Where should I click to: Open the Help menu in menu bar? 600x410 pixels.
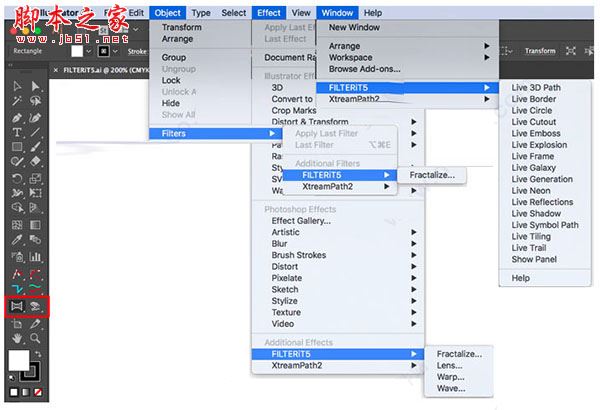tap(373, 13)
